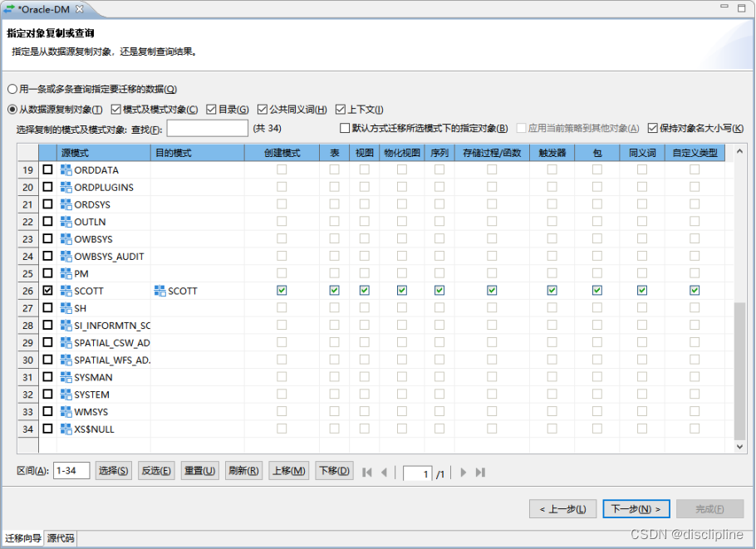Click the 源模式 column header

[x=104, y=153]
